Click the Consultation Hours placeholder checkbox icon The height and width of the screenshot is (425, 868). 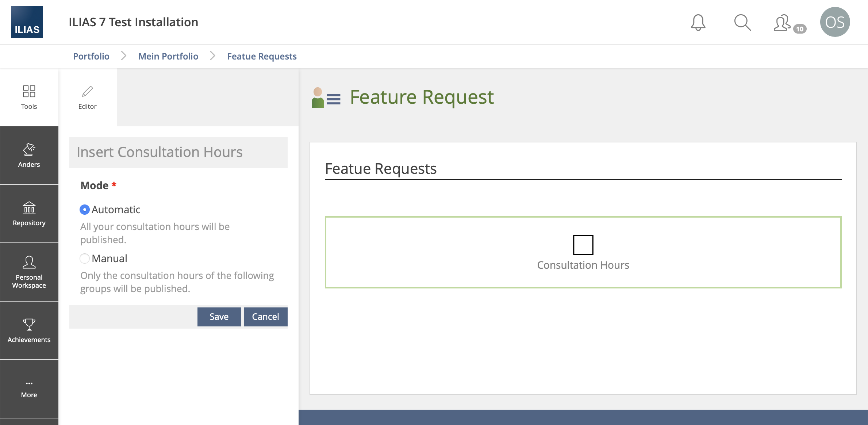(583, 245)
